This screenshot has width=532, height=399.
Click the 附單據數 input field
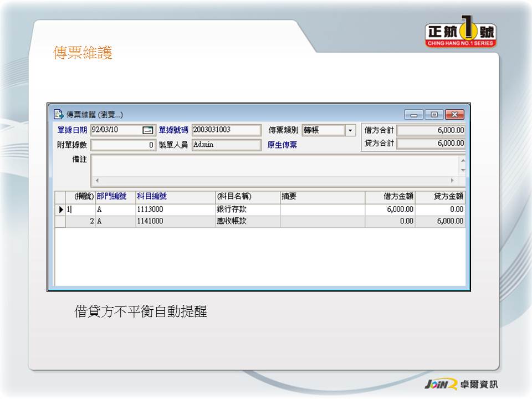(123, 145)
